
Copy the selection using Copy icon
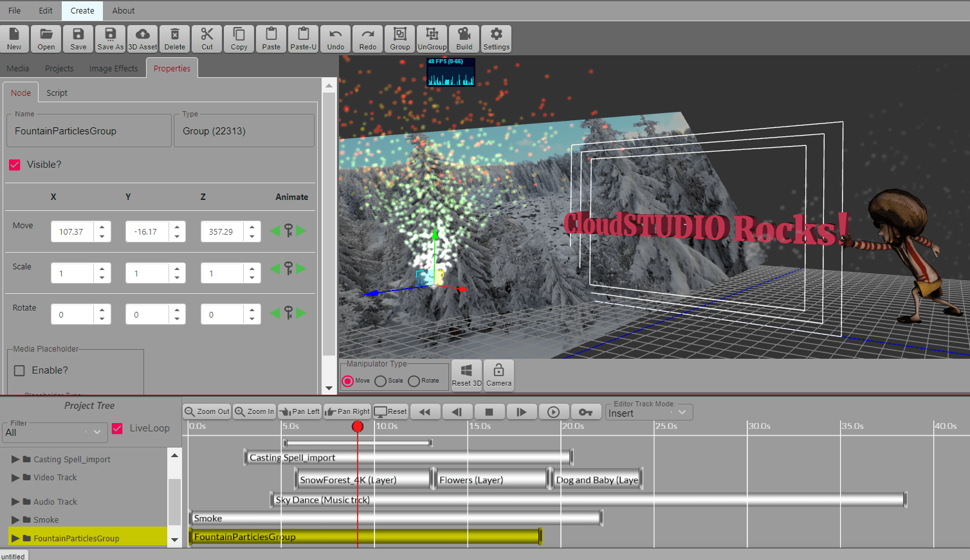[239, 39]
